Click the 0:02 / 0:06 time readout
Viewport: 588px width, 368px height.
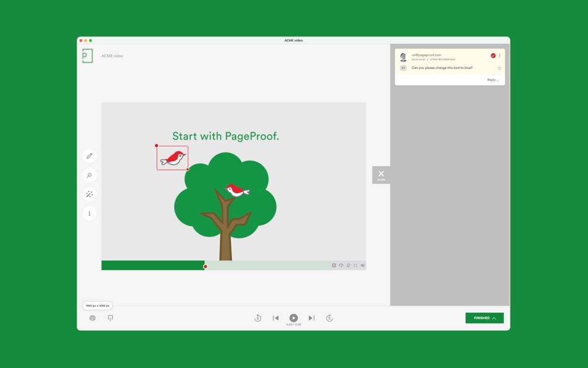click(x=293, y=325)
